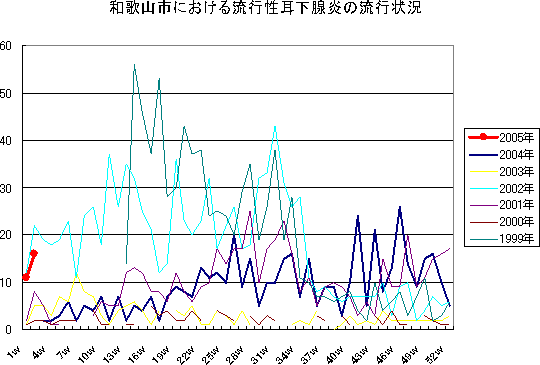Image resolution: width=540 pixels, height=365 pixels.
Task: Click the x-axis label 31W
Action: (x=261, y=354)
